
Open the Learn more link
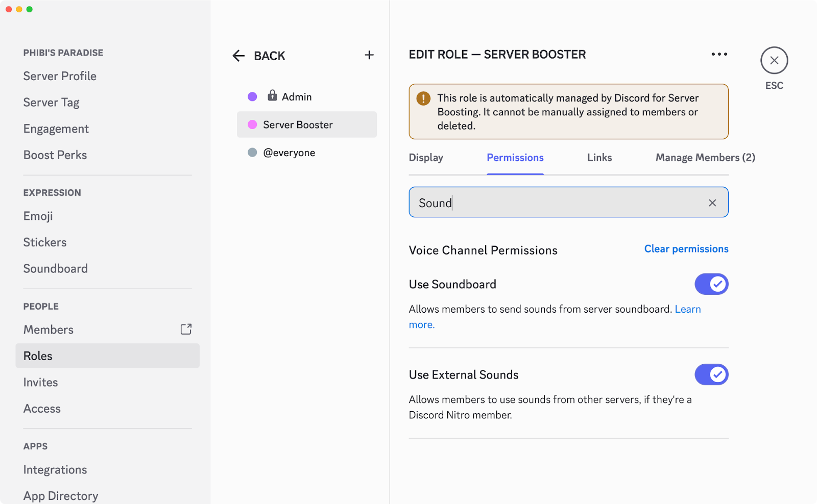[x=688, y=309]
